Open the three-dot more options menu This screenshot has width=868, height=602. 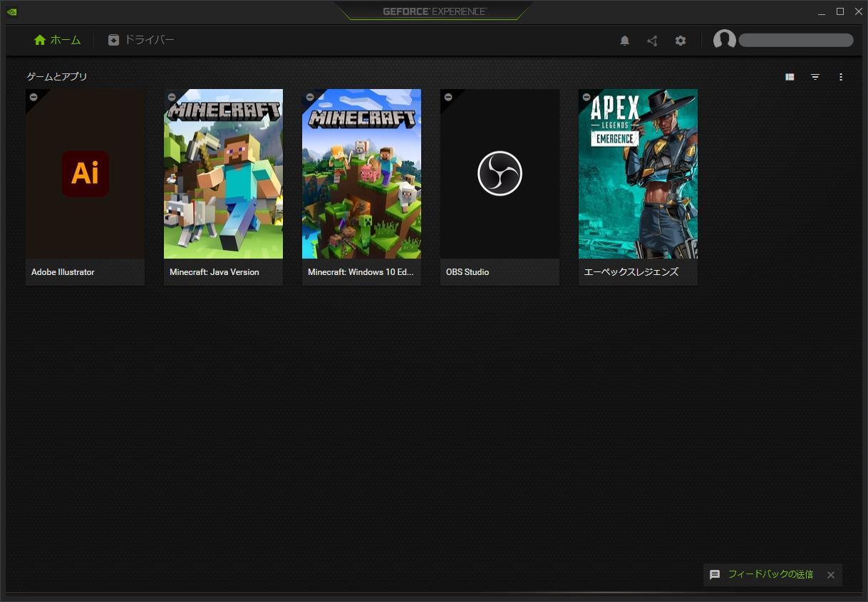841,77
